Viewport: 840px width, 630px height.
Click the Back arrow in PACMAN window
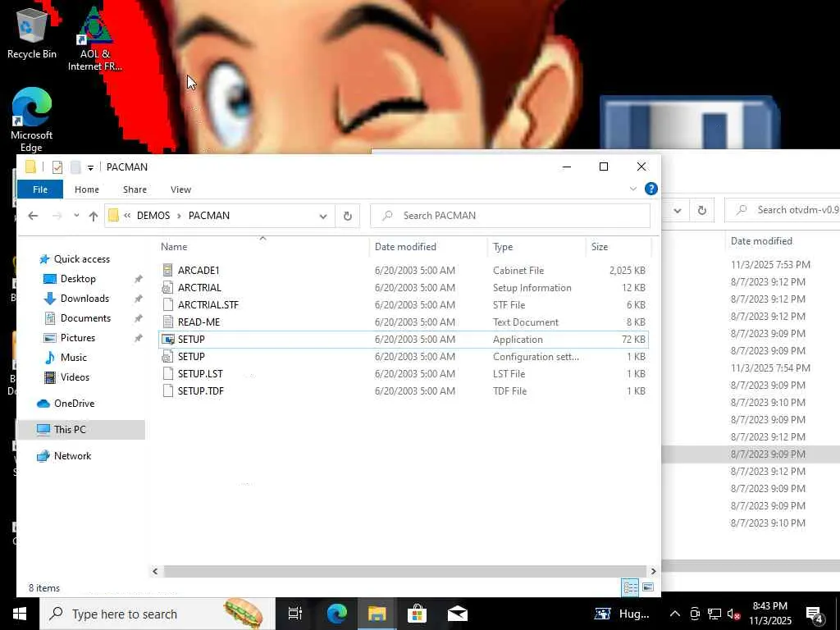33,216
